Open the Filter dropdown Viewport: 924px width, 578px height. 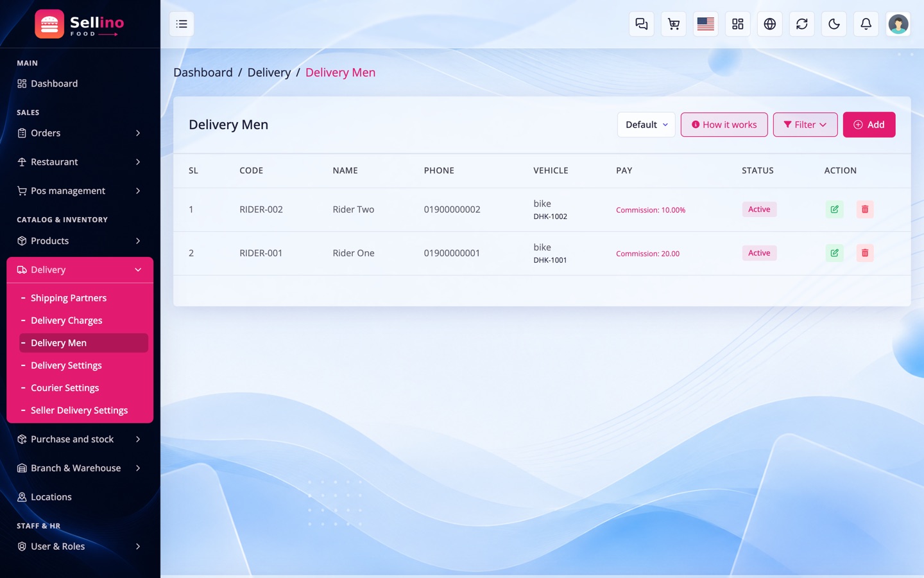tap(805, 125)
